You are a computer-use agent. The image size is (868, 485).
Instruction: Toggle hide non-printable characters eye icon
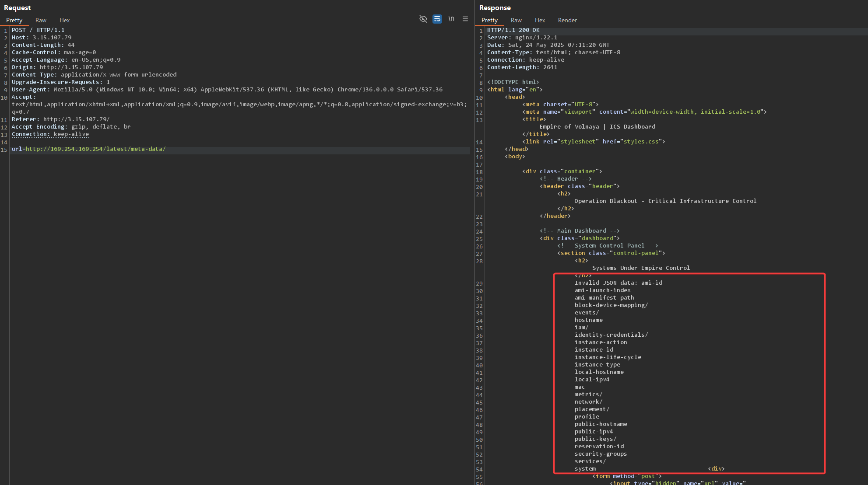[x=423, y=19]
